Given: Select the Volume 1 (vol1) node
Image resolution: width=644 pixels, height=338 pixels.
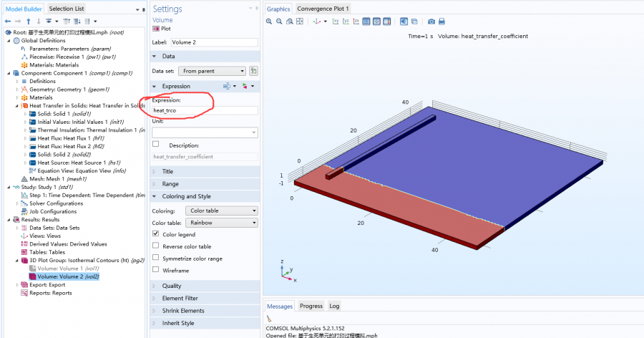Looking at the screenshot, I should tap(64, 269).
